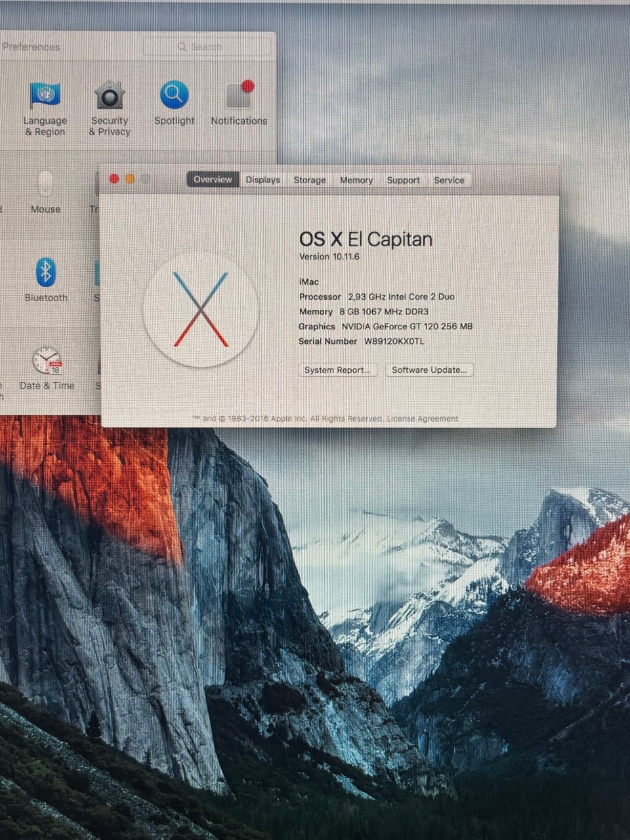This screenshot has width=630, height=840.
Task: Open Notifications preferences
Action: [239, 102]
